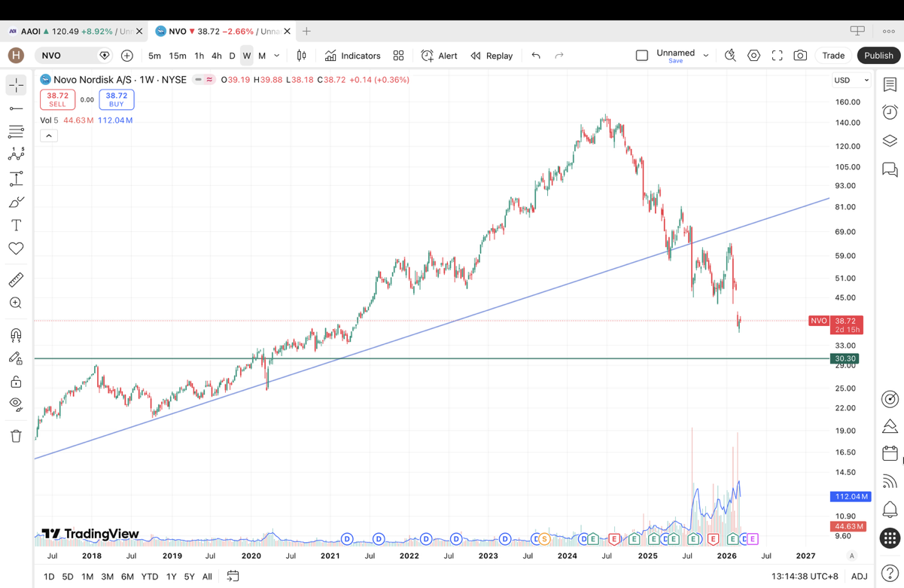Click the Trade button

click(x=833, y=56)
